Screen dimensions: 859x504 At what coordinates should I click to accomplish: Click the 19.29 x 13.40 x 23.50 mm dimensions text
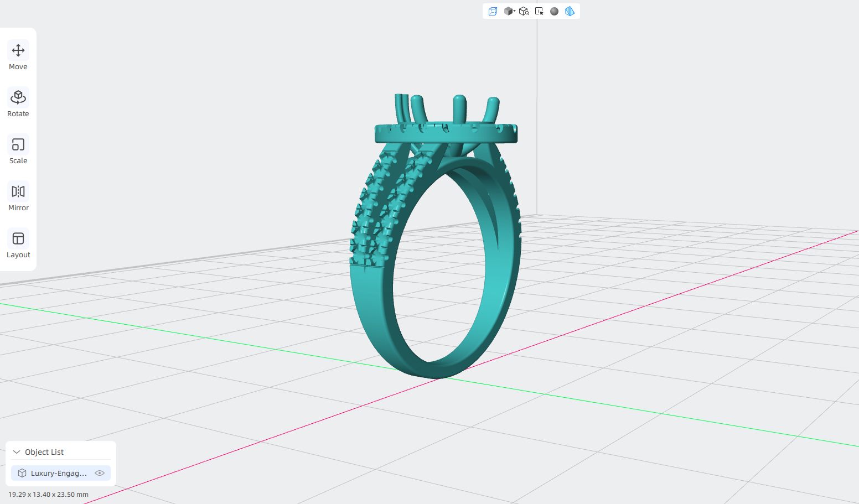48,495
